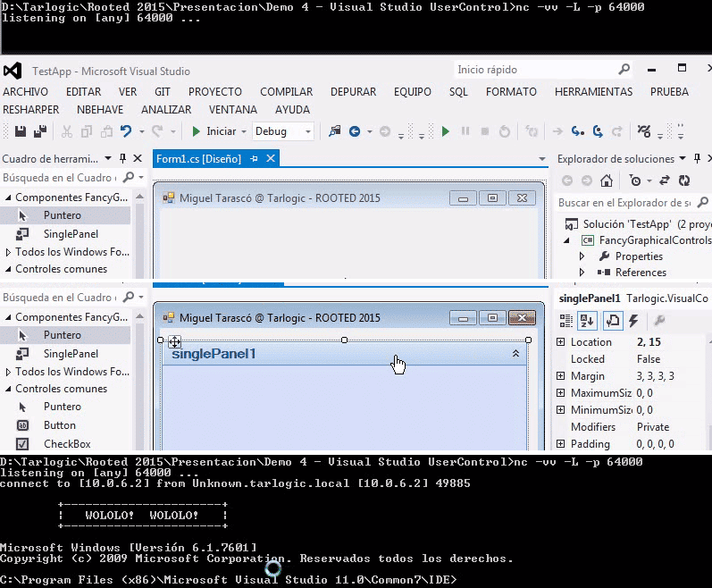Collapse the FancyGraphicalControls project node
Image resolution: width=712 pixels, height=588 pixels.
point(566,240)
